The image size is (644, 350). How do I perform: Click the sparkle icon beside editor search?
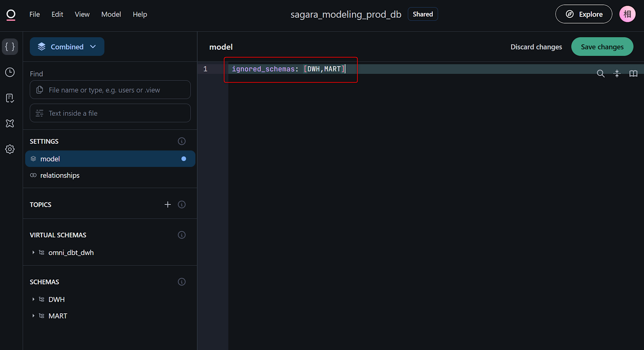(x=617, y=74)
